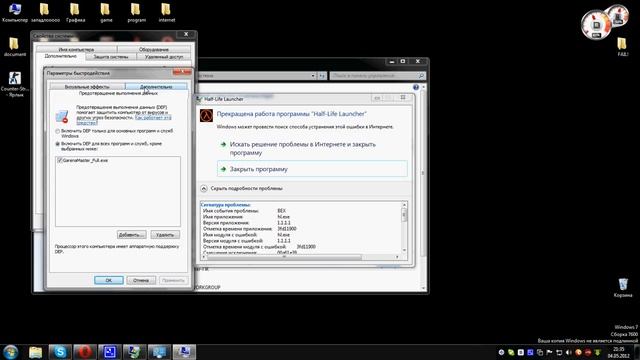Select the Корзина recycle bin icon

click(x=622, y=287)
